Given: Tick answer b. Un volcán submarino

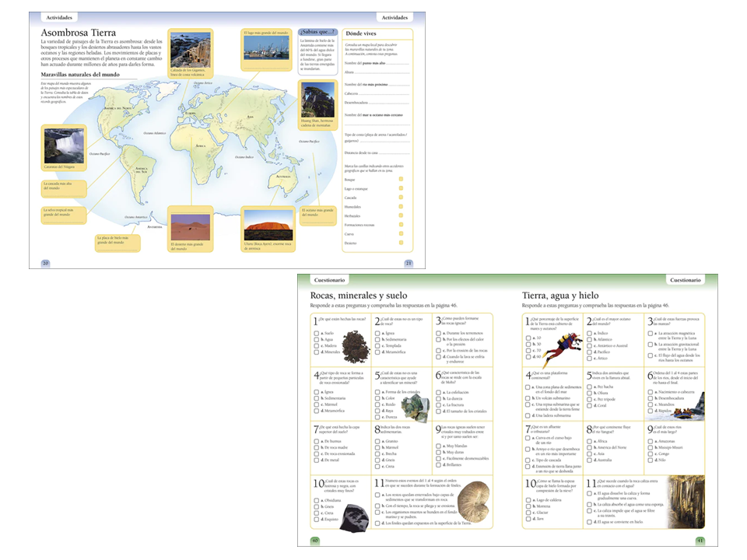Looking at the screenshot, I should pos(528,398).
